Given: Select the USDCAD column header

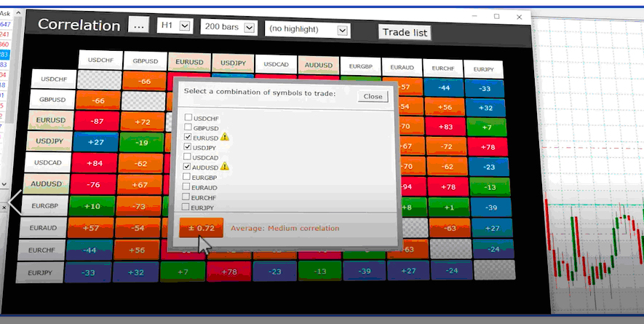Looking at the screenshot, I should (276, 65).
